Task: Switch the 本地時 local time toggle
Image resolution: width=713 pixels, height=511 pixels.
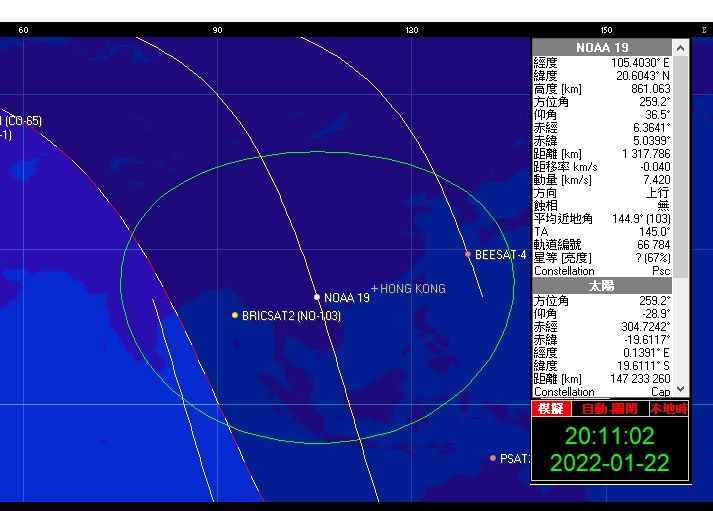Action: (667, 409)
